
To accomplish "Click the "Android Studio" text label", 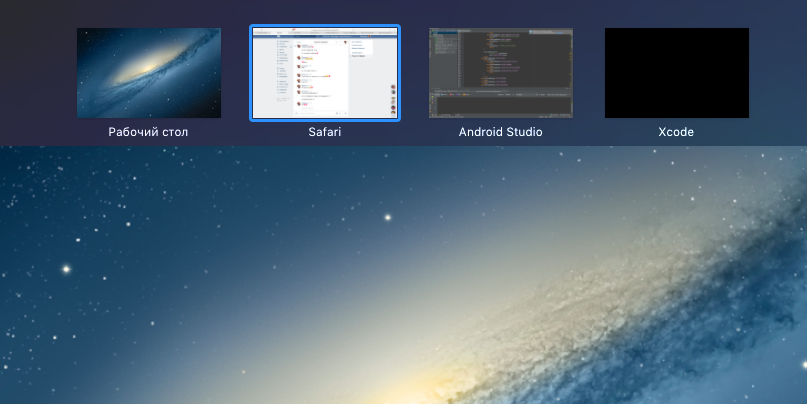I will coord(500,132).
